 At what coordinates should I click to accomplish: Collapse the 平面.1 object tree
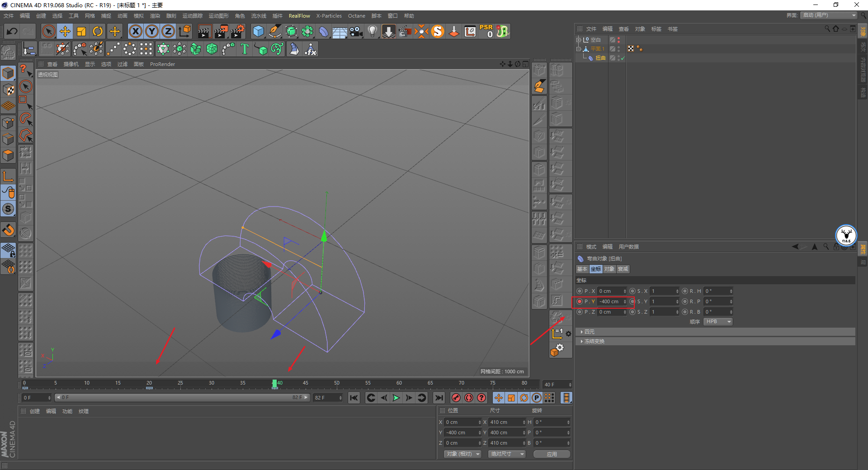coord(579,49)
